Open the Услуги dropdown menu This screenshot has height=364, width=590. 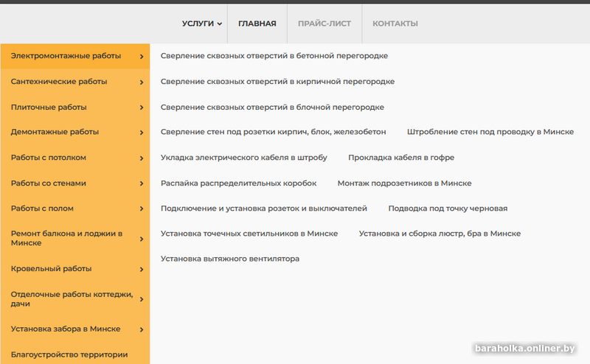tap(201, 24)
